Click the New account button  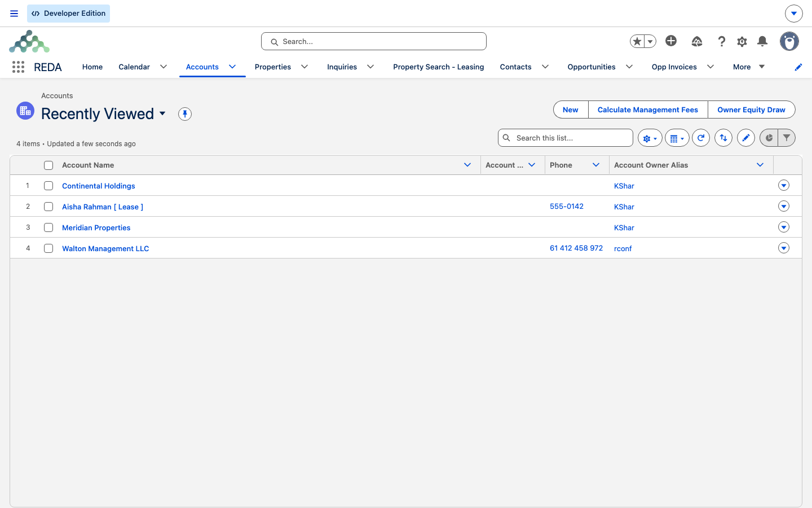(571, 110)
